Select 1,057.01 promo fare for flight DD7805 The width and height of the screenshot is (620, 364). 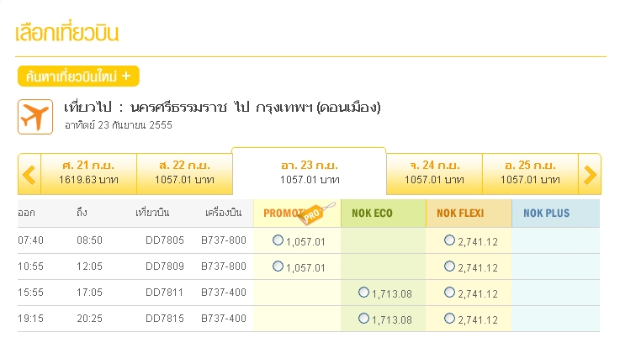coord(278,240)
